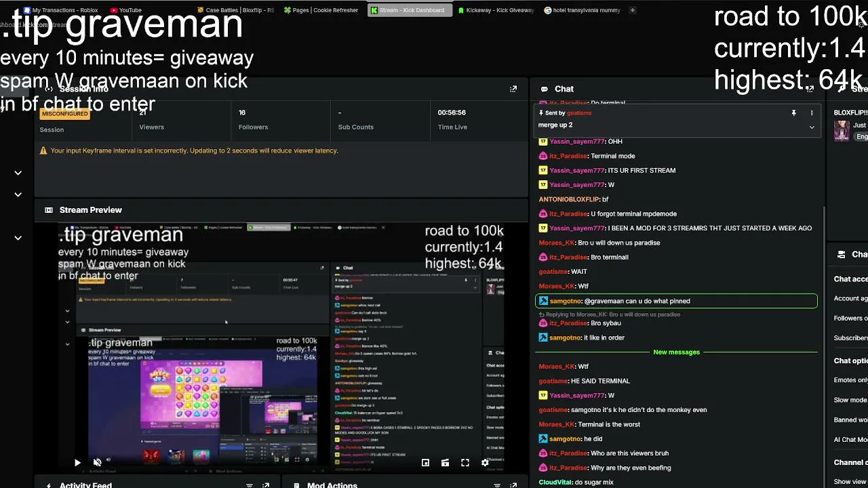Play the stream preview video
The width and height of the screenshot is (868, 488).
[x=77, y=463]
